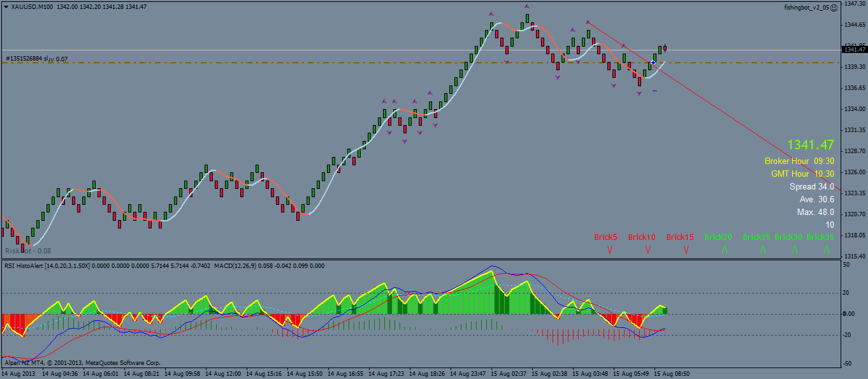Click the Broker Hour 09:30 label
The image size is (868, 379).
(x=799, y=161)
